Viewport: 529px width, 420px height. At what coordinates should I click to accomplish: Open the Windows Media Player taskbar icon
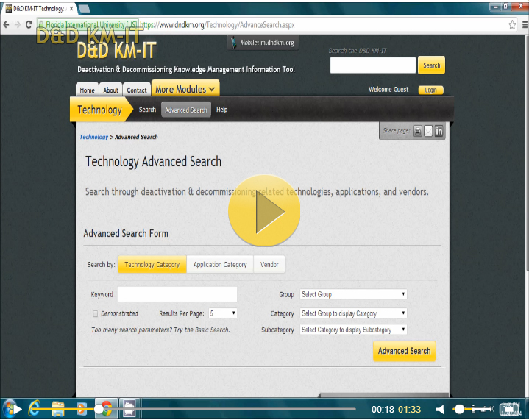coord(82,408)
